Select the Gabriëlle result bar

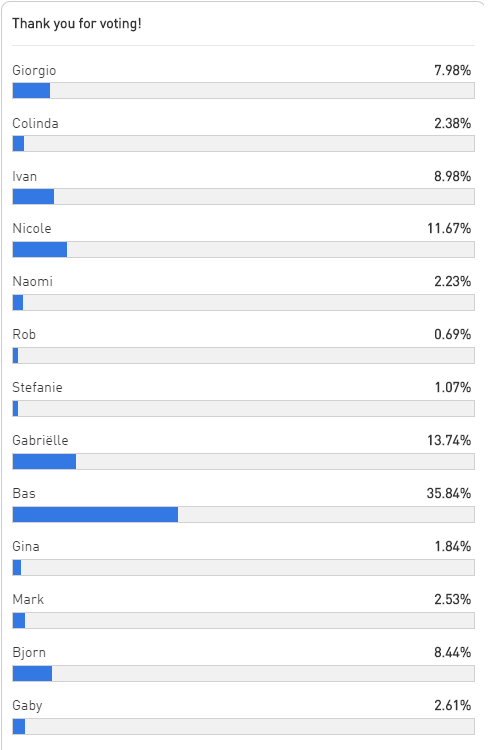click(x=243, y=462)
